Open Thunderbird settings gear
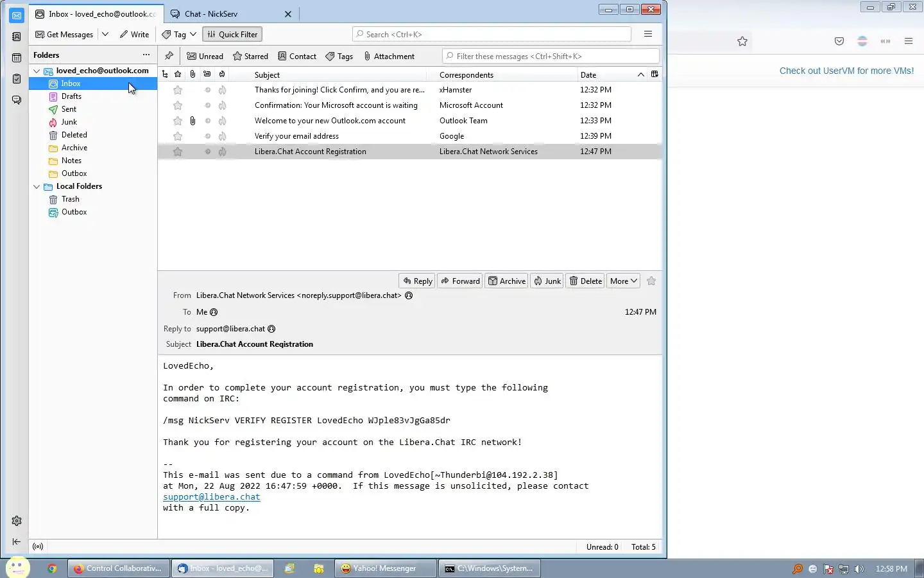The width and height of the screenshot is (924, 578). 17,521
